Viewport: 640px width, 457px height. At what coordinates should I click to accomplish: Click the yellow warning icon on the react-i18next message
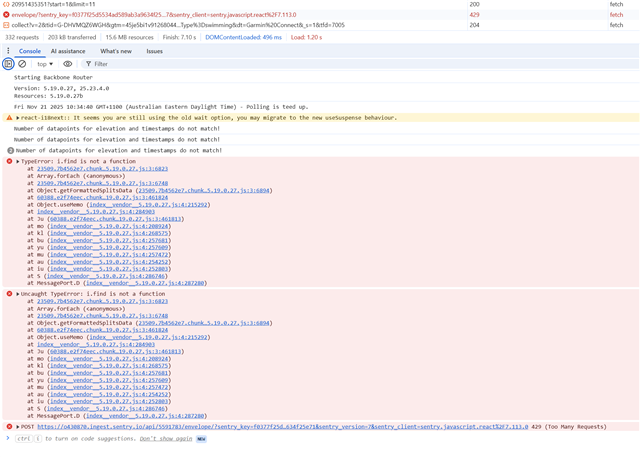10,117
